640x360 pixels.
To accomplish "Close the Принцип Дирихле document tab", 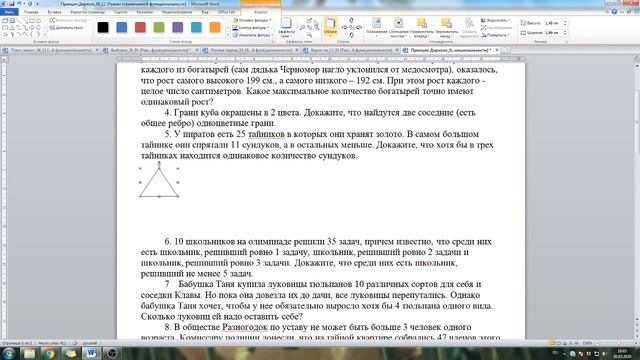I will (x=497, y=50).
